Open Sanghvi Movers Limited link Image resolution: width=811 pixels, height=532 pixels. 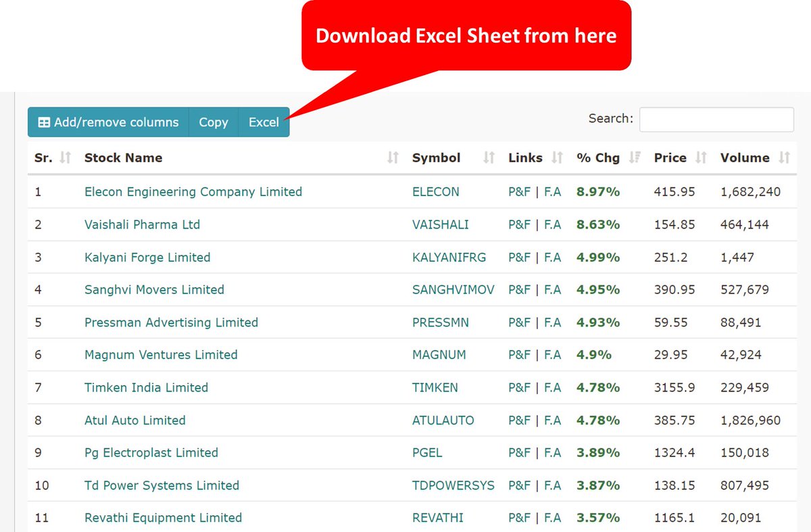tap(154, 289)
